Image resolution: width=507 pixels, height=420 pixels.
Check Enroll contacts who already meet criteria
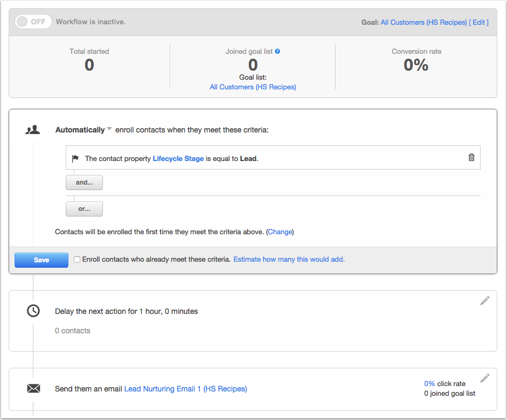77,260
